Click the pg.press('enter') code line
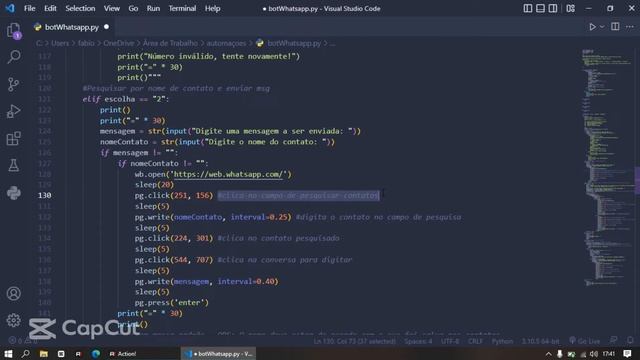Screen dimensions: 640x360 pyautogui.click(x=171, y=303)
